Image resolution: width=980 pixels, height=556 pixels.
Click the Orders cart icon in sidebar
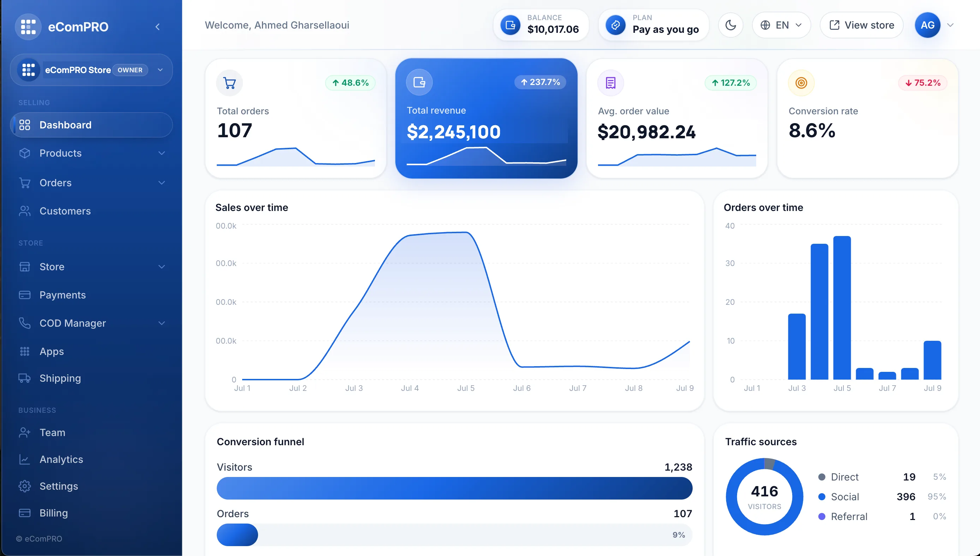coord(24,183)
